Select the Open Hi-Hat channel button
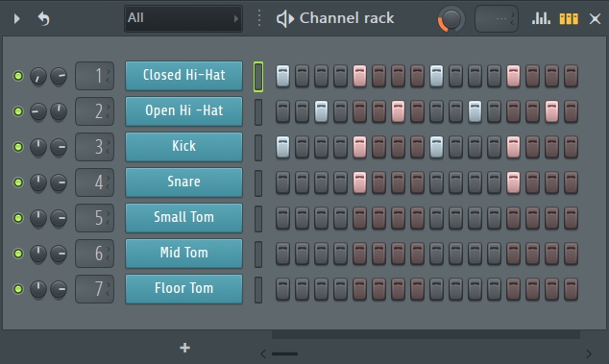 click(x=183, y=111)
